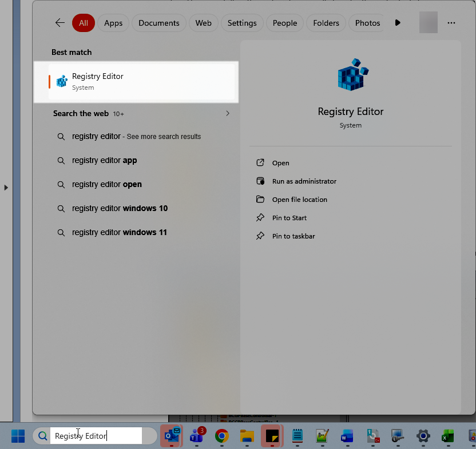The image size is (476, 449).
Task: Click the large Registry Editor cube icon
Action: pyautogui.click(x=353, y=75)
